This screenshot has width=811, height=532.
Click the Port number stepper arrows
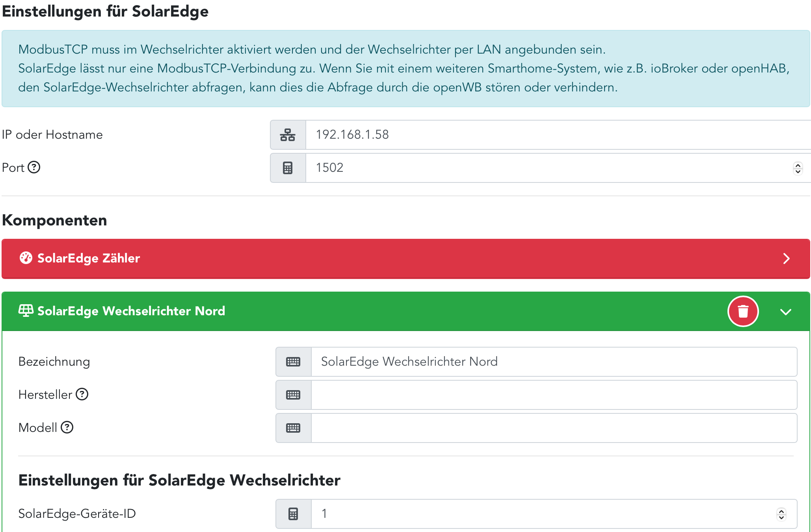(798, 168)
